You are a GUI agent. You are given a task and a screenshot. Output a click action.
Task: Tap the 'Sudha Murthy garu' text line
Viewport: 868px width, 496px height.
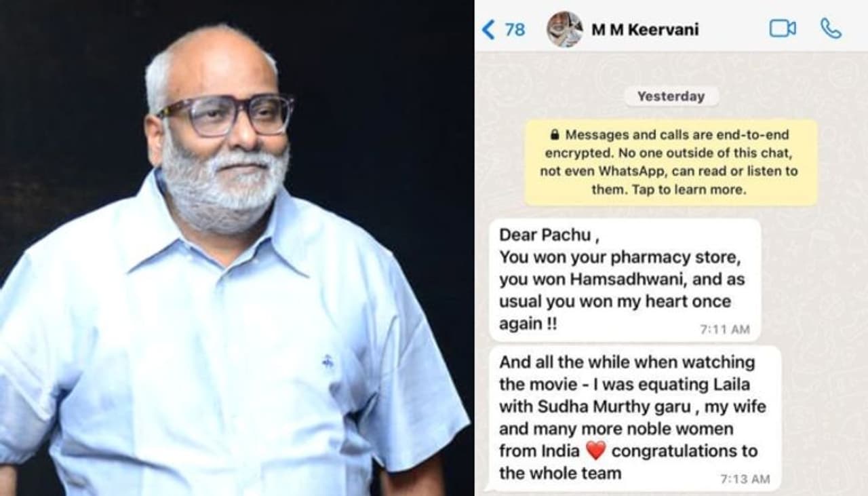tap(633, 406)
